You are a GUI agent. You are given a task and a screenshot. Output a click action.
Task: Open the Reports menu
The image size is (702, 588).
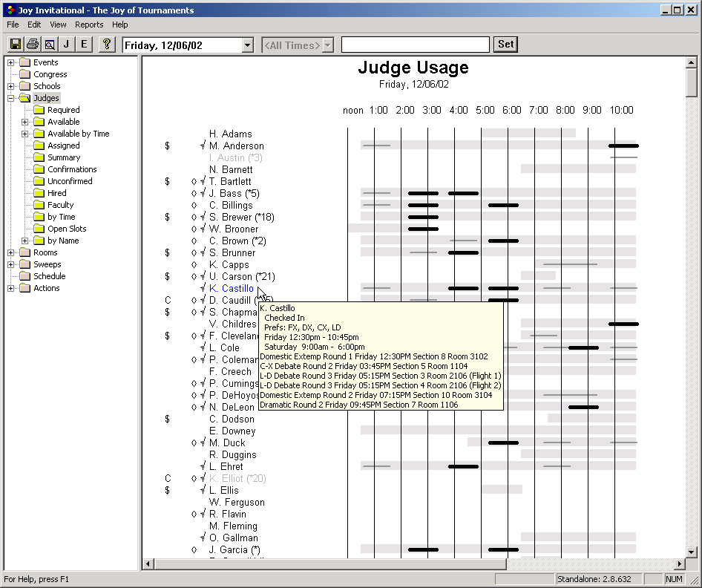(x=89, y=24)
